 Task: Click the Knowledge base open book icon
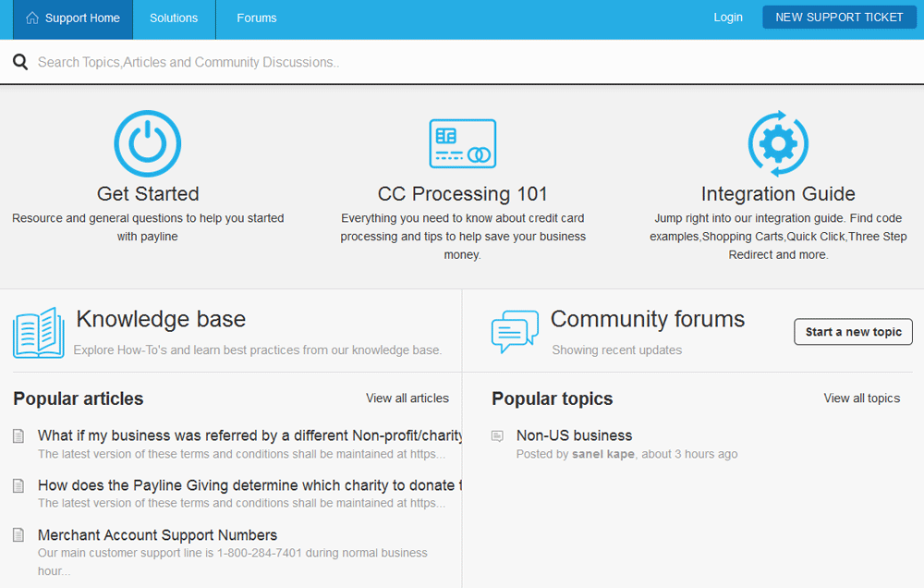[x=39, y=333]
